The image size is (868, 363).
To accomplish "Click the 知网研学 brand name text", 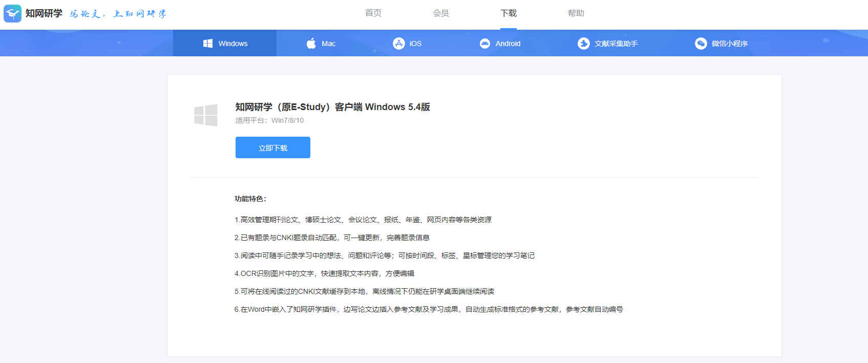I will [x=44, y=13].
